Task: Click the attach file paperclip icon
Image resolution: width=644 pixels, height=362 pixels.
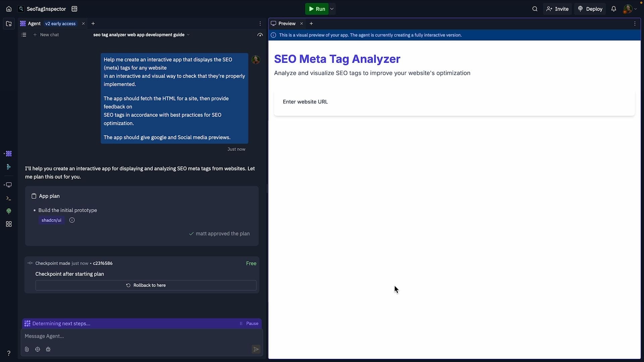Action: point(27,349)
